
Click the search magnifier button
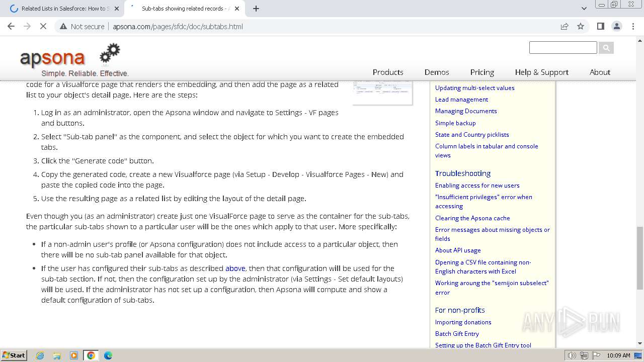click(x=606, y=48)
